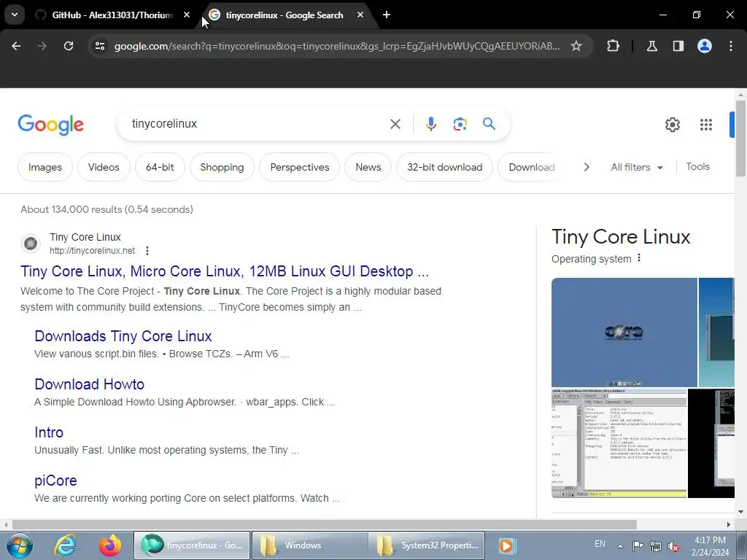This screenshot has width=747, height=560.
Task: Close the GitHub tab
Action: click(187, 15)
